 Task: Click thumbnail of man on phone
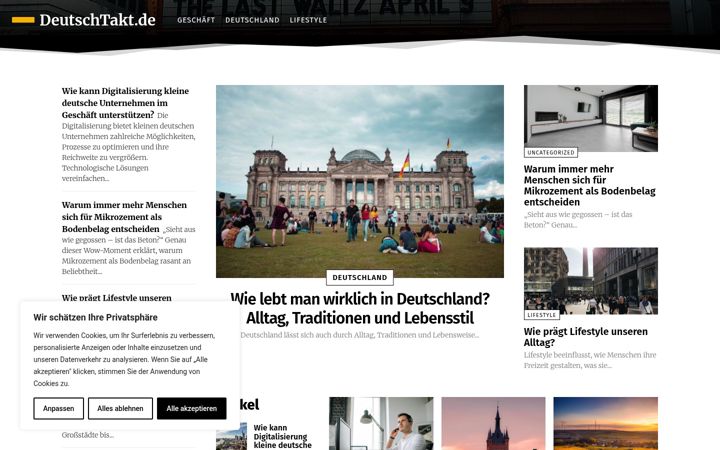[x=381, y=423]
